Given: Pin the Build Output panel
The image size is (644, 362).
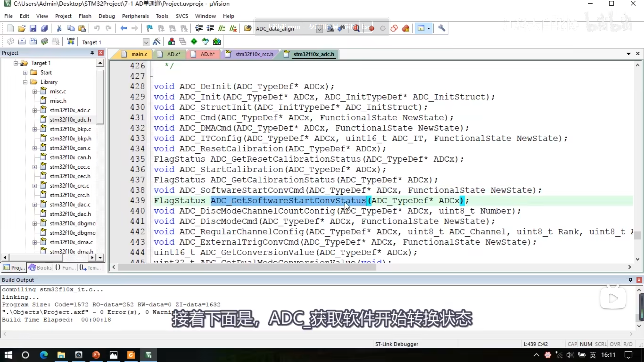Looking at the screenshot, I should click(x=630, y=280).
